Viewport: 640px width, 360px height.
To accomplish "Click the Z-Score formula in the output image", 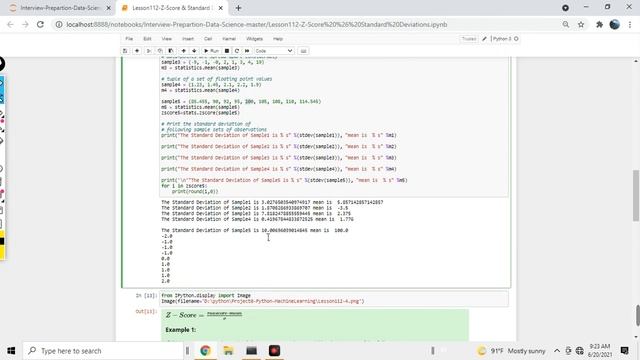I will coord(204,315).
